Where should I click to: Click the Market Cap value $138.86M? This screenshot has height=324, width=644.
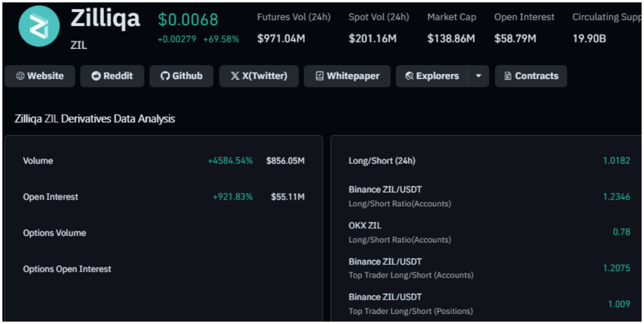point(451,39)
